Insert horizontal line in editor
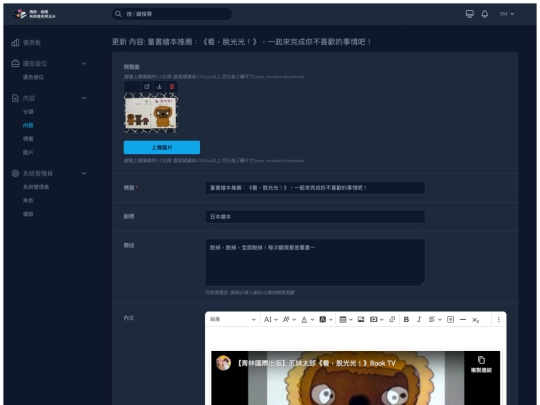This screenshot has width=540, height=405. (463, 320)
